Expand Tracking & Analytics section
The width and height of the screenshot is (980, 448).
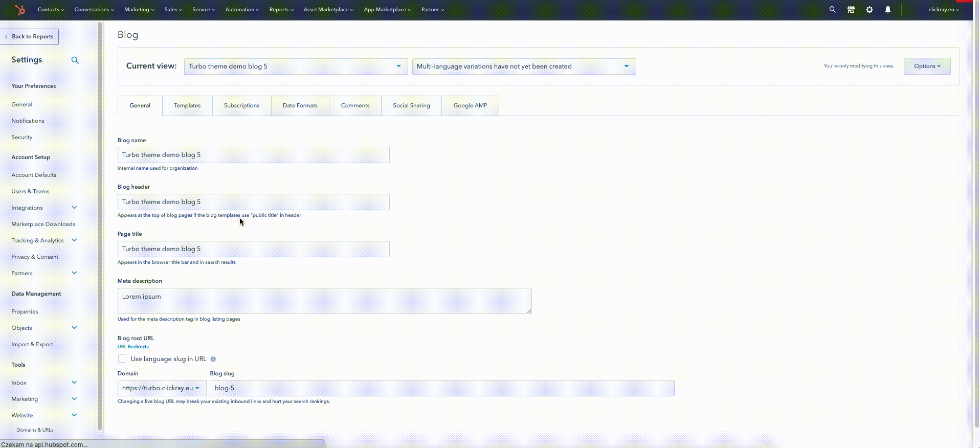pyautogui.click(x=74, y=240)
